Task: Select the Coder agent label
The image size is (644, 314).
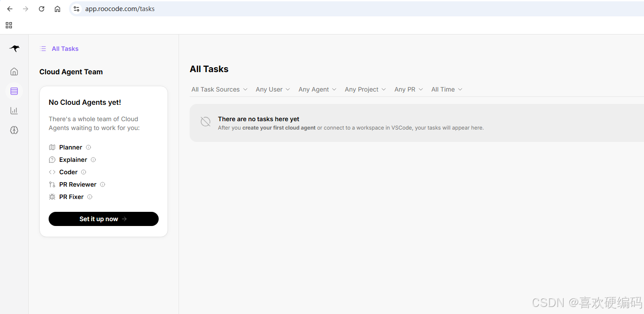Action: coord(69,172)
